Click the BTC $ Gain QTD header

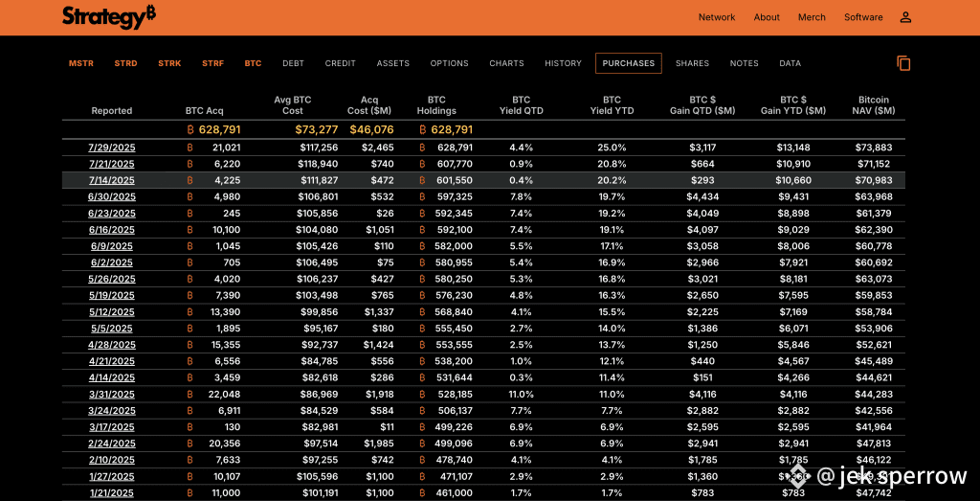[703, 105]
